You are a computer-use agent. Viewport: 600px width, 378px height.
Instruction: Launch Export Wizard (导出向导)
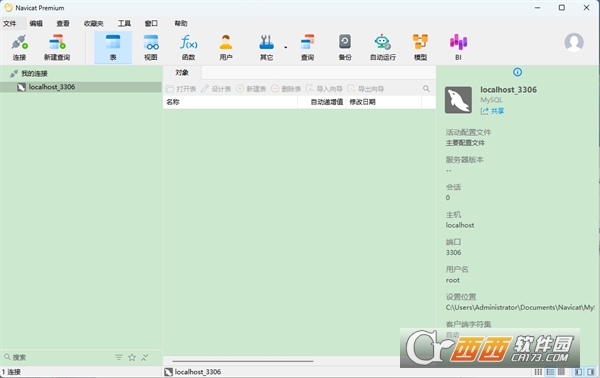pos(365,89)
